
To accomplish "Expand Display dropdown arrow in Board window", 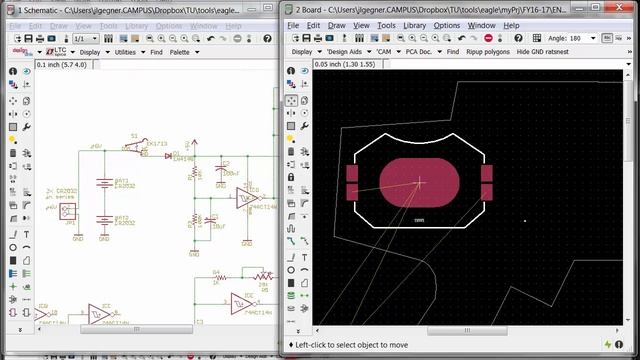I will [320, 52].
